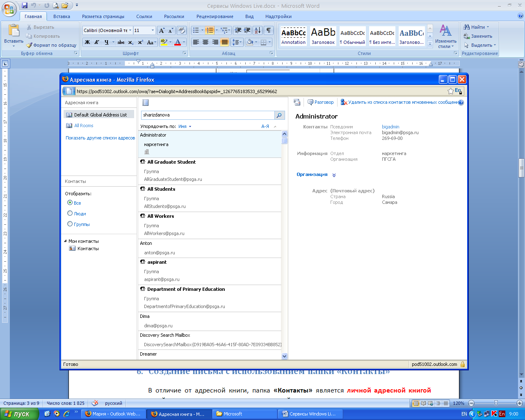Click Показать другие списки адресов link
Image resolution: width=525 pixels, height=420 pixels.
100,138
